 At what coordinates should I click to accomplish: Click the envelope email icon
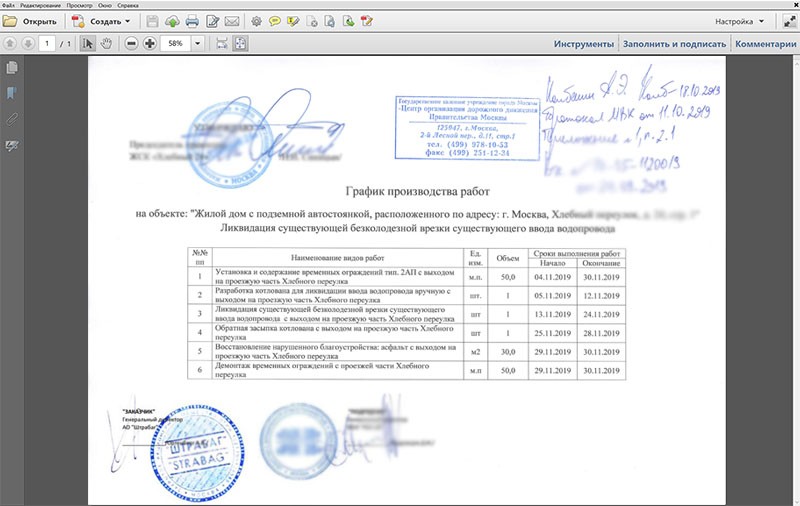231,20
